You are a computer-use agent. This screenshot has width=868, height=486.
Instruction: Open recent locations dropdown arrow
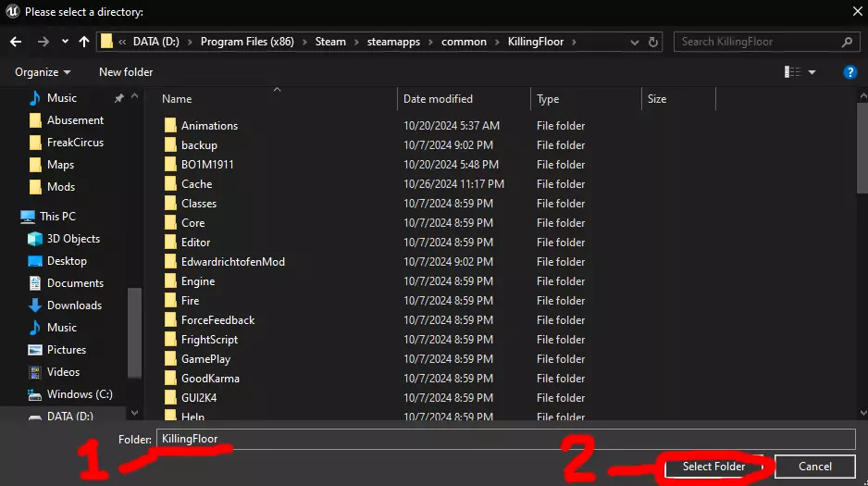[66, 42]
